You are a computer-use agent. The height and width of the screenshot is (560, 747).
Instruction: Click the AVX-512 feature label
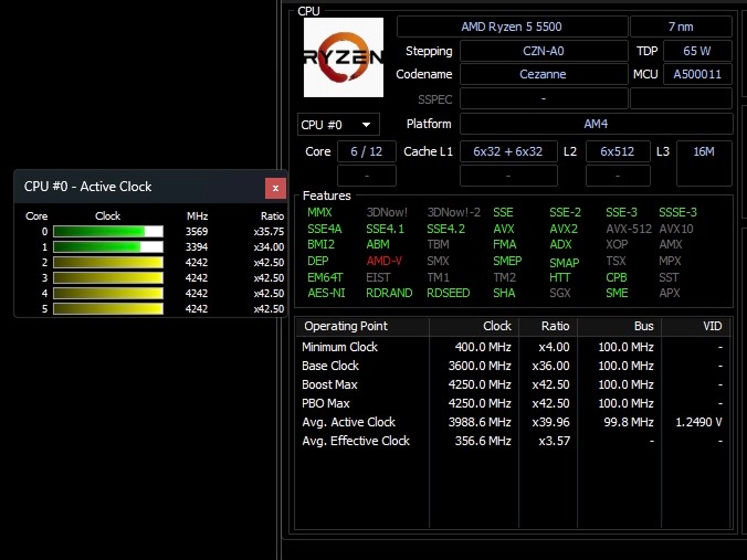coord(628,229)
